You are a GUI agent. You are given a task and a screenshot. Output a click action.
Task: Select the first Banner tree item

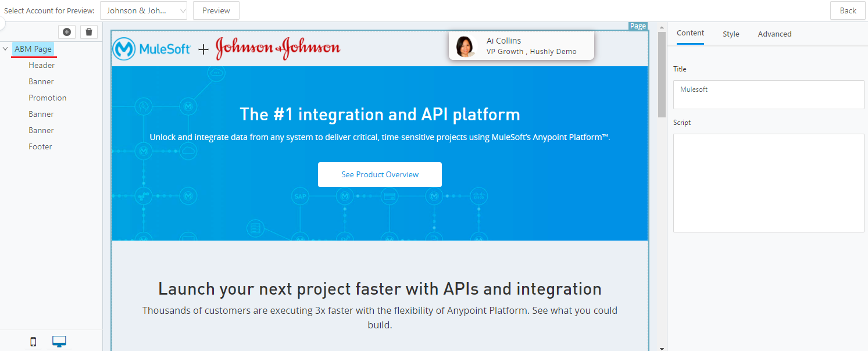41,81
